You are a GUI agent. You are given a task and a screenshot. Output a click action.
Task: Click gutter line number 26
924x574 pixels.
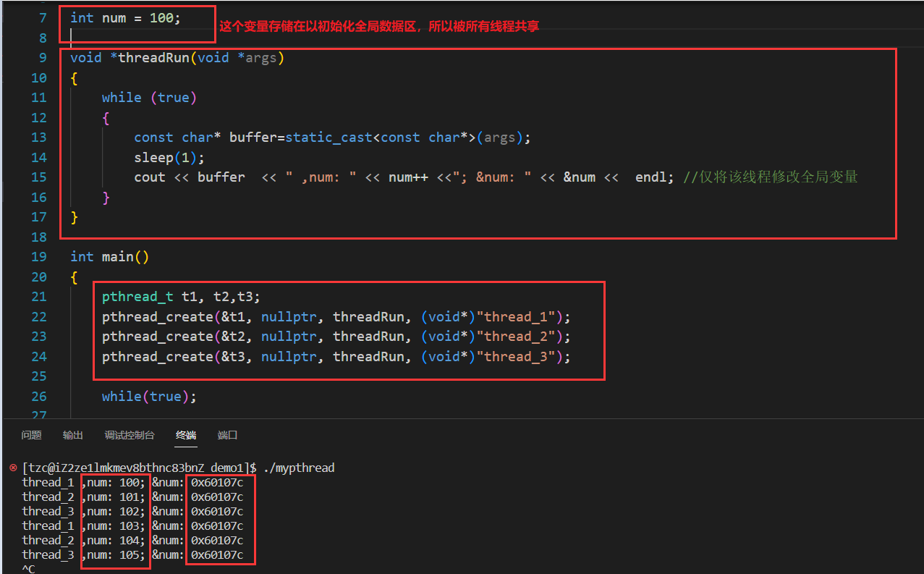pos(39,397)
